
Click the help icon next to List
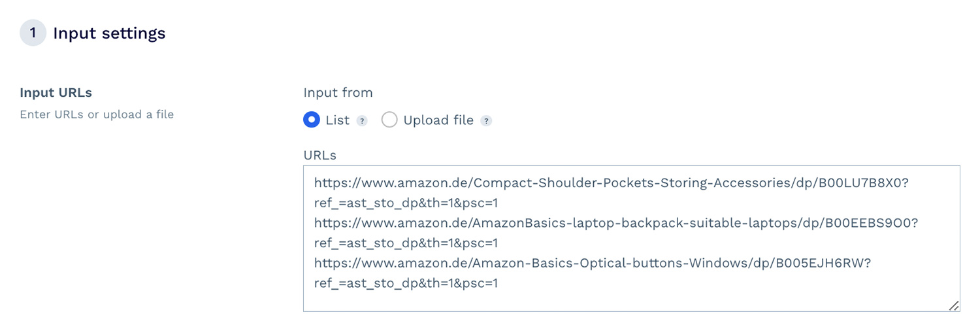click(362, 121)
